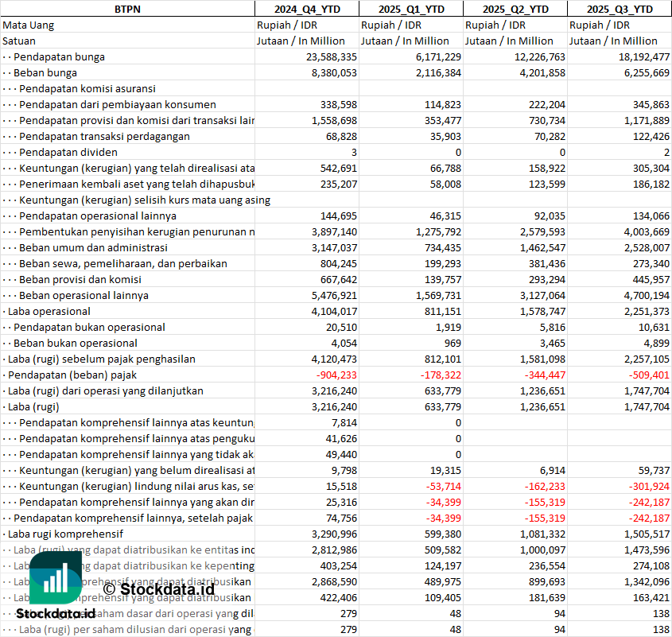This screenshot has width=672, height=637.
Task: Select Pendapatan (beban) pajak label
Action: (x=72, y=375)
